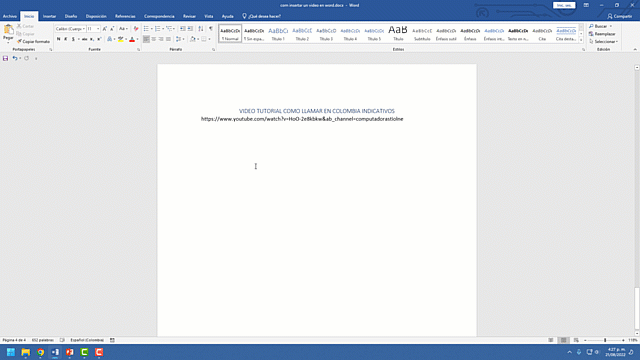Toggle bold formatting (N)

click(58, 39)
